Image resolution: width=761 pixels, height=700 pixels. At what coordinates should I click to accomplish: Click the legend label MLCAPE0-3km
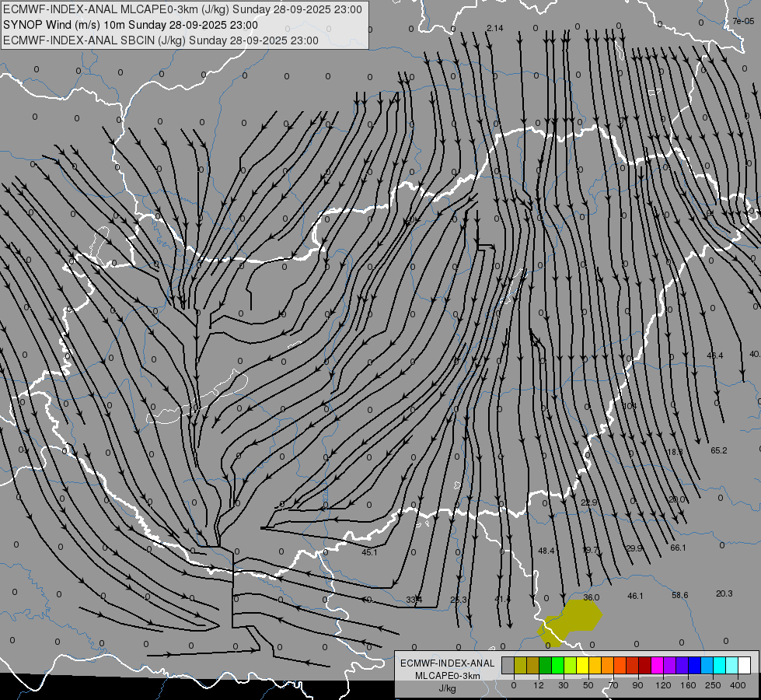click(448, 676)
